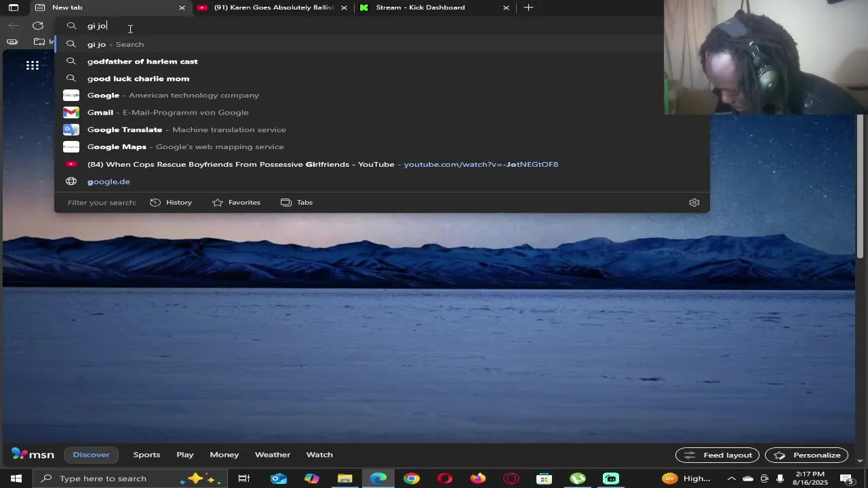Screen dimensions: 868x488
Task: Open the MSN Watch section
Action: pyautogui.click(x=319, y=455)
